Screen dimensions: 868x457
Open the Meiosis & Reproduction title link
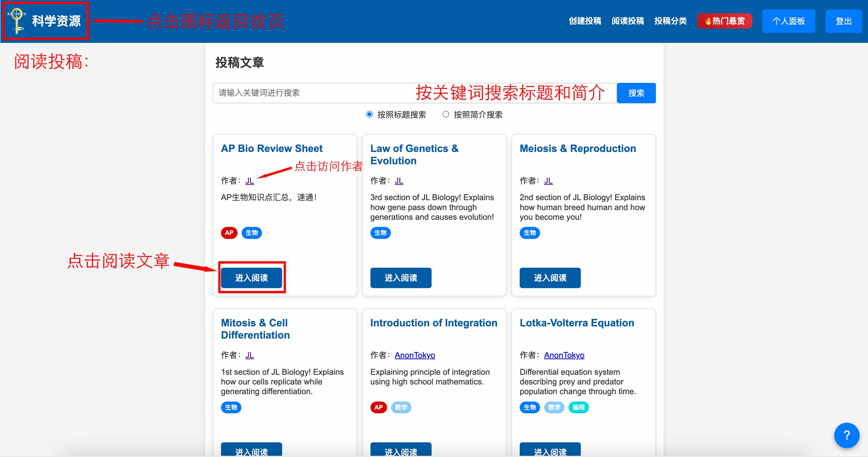coord(577,148)
